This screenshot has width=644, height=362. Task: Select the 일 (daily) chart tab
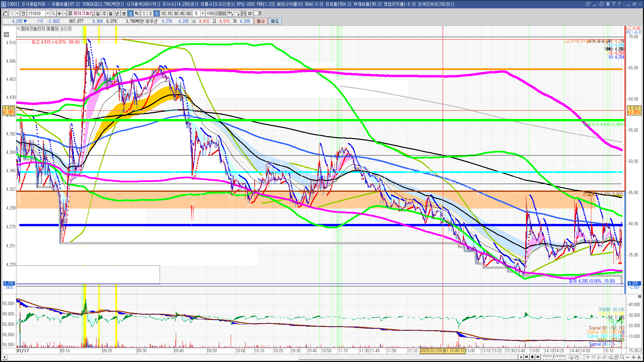point(98,13)
